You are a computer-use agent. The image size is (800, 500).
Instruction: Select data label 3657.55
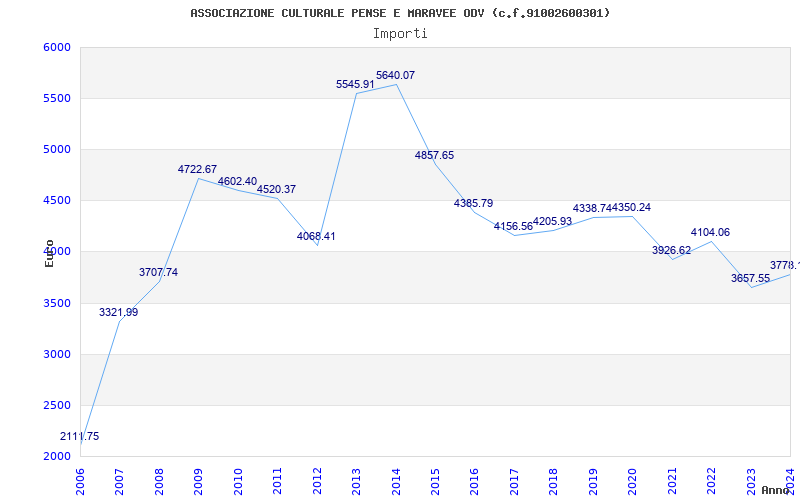tap(750, 278)
